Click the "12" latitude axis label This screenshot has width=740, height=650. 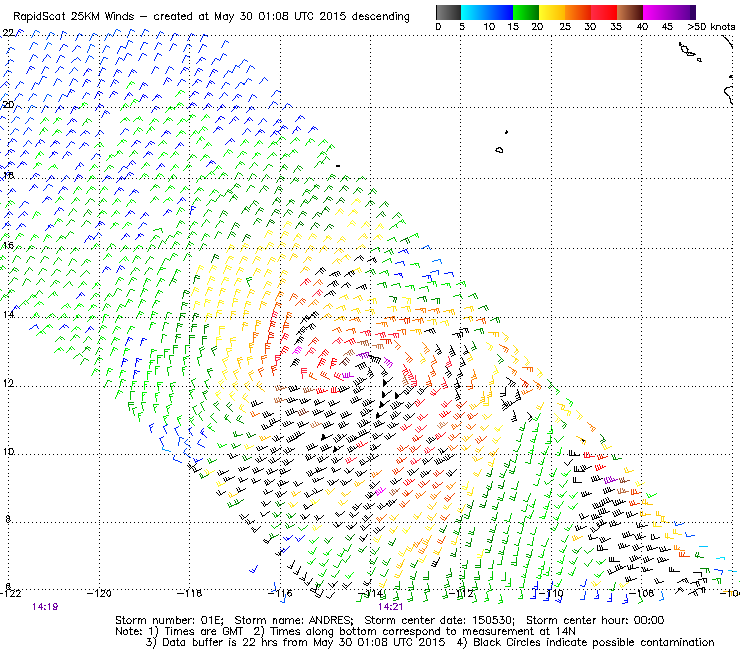pyautogui.click(x=8, y=383)
